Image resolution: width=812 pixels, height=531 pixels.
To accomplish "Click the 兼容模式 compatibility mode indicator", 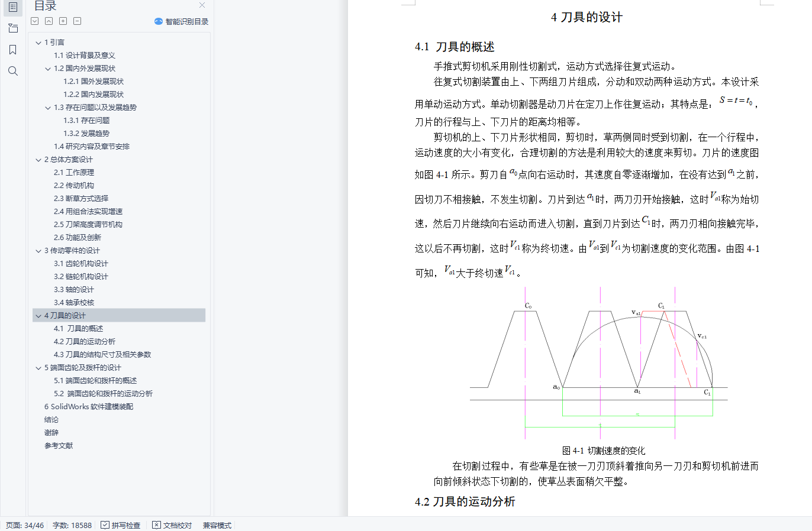I will (x=217, y=525).
